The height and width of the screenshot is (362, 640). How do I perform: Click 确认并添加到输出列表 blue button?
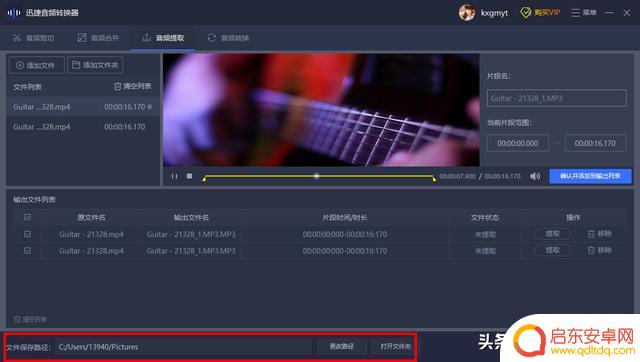click(590, 176)
